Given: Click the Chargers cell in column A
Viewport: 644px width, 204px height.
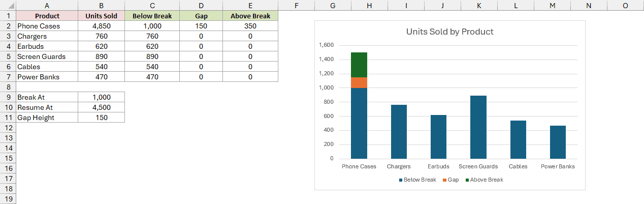Looking at the screenshot, I should coord(47,36).
